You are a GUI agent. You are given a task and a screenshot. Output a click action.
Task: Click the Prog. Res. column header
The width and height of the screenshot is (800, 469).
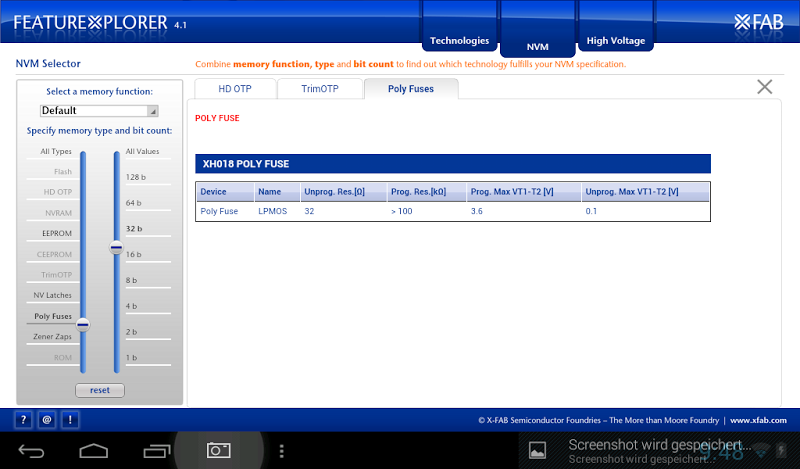(427, 192)
